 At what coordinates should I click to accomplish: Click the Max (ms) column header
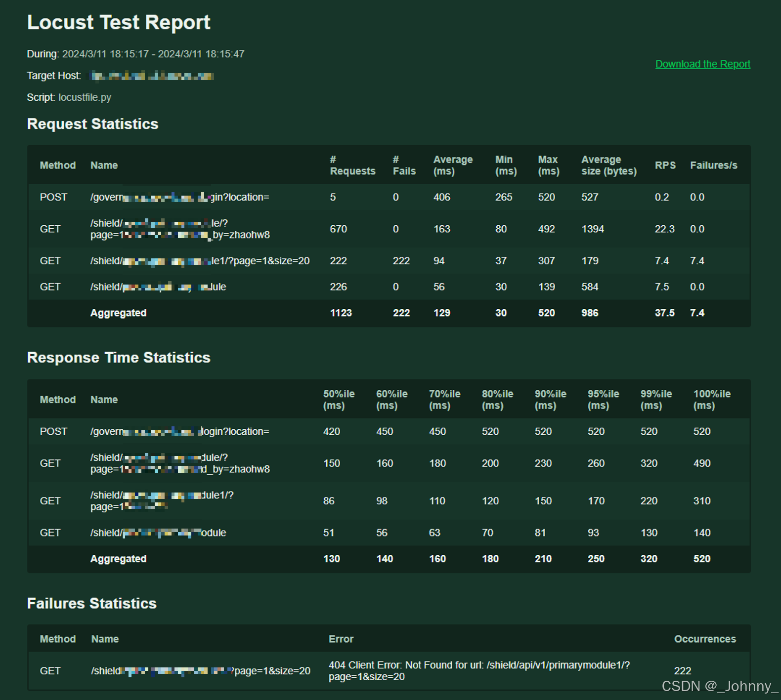[549, 165]
